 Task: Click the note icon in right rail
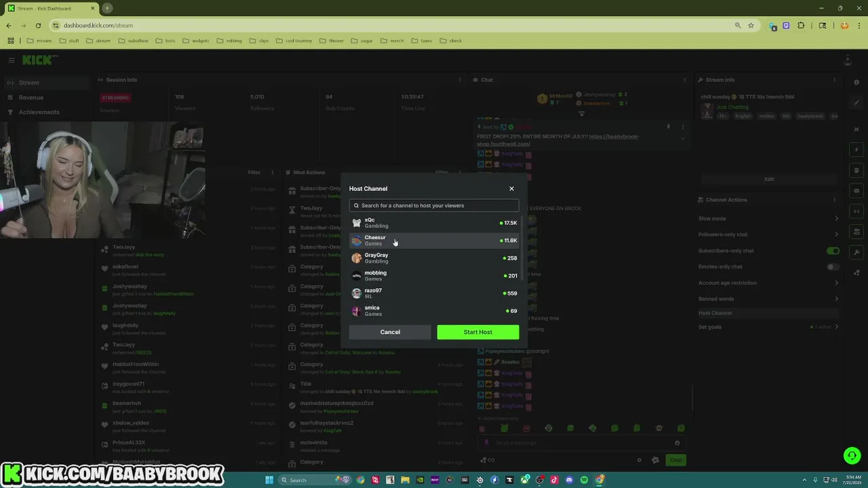coord(856,170)
